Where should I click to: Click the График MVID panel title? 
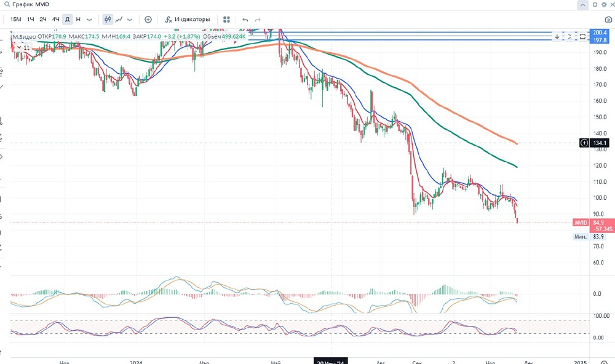tap(31, 4)
